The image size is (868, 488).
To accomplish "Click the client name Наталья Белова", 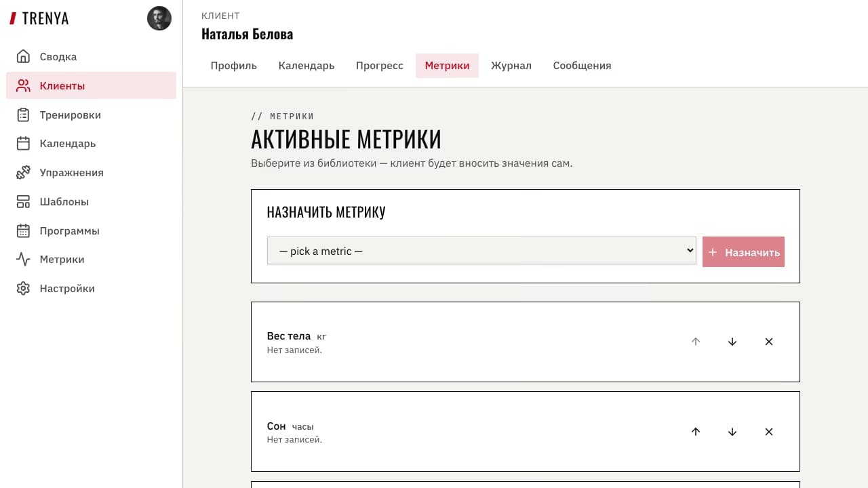I will click(247, 34).
